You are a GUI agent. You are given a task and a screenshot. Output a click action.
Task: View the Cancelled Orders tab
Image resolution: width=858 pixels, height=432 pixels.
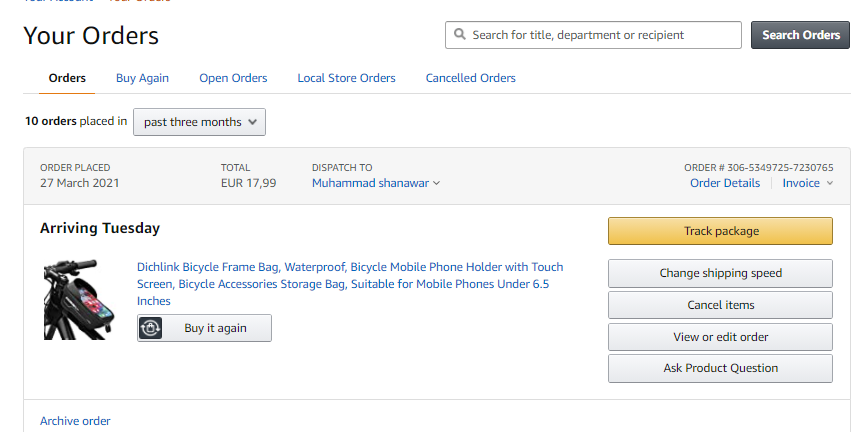(471, 78)
